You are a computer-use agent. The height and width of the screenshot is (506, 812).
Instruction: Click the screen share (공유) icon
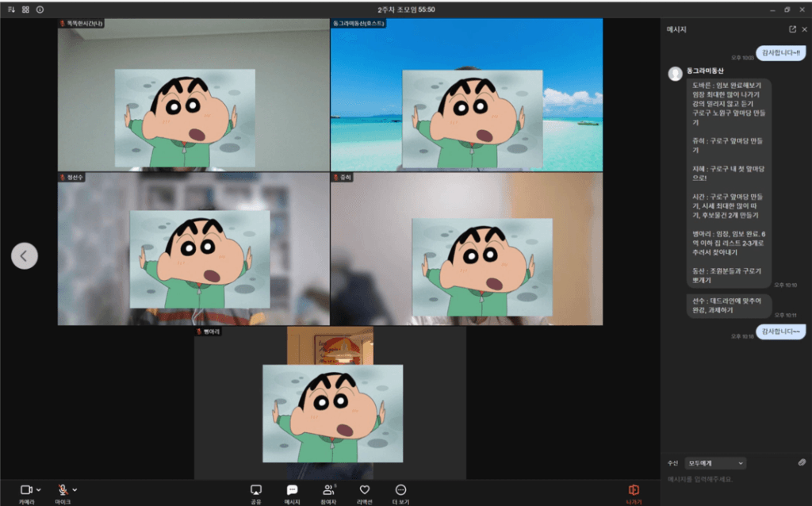point(256,490)
